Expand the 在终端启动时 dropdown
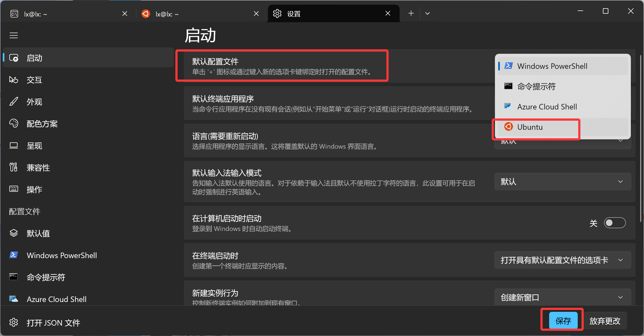Image resolution: width=644 pixels, height=336 pixels. 562,260
